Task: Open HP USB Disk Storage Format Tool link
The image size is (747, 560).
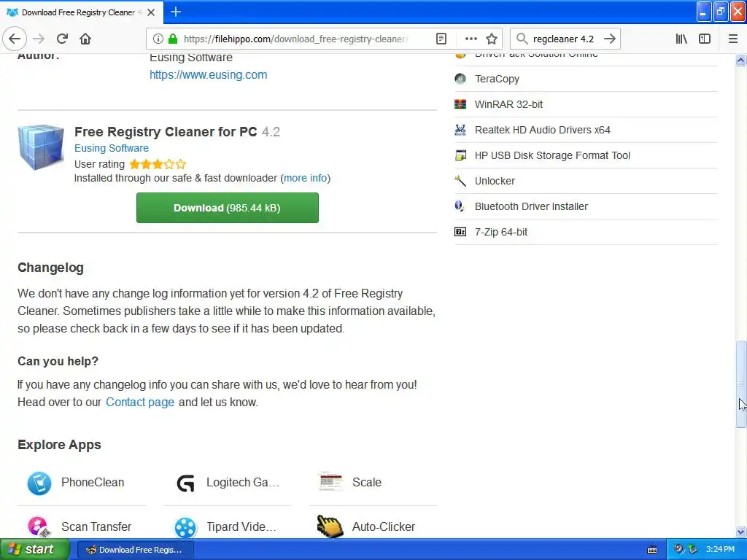Action: tap(552, 155)
